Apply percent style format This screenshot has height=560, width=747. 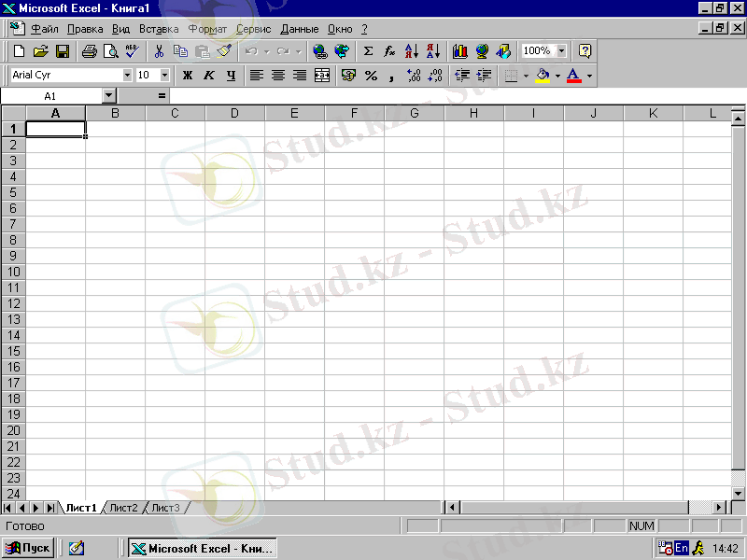click(x=371, y=76)
